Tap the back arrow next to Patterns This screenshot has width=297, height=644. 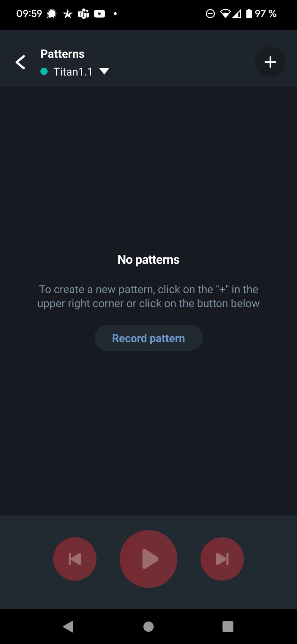pyautogui.click(x=21, y=62)
